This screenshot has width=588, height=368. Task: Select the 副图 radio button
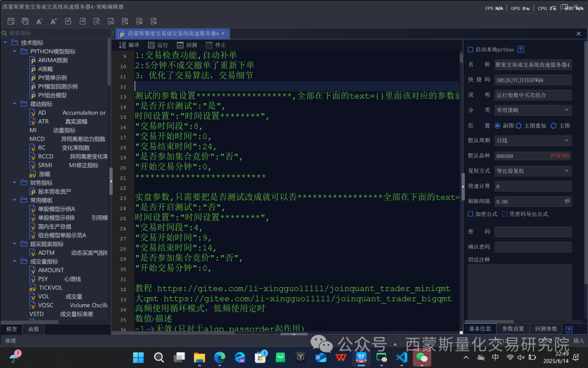click(498, 126)
